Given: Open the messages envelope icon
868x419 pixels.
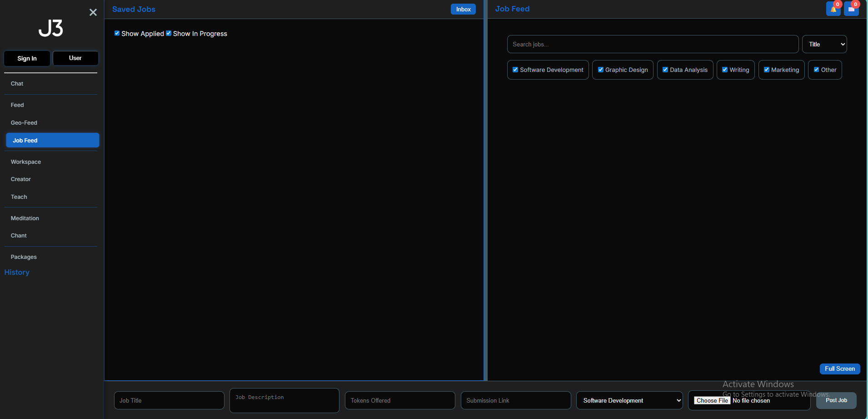Looking at the screenshot, I should click(x=851, y=9).
